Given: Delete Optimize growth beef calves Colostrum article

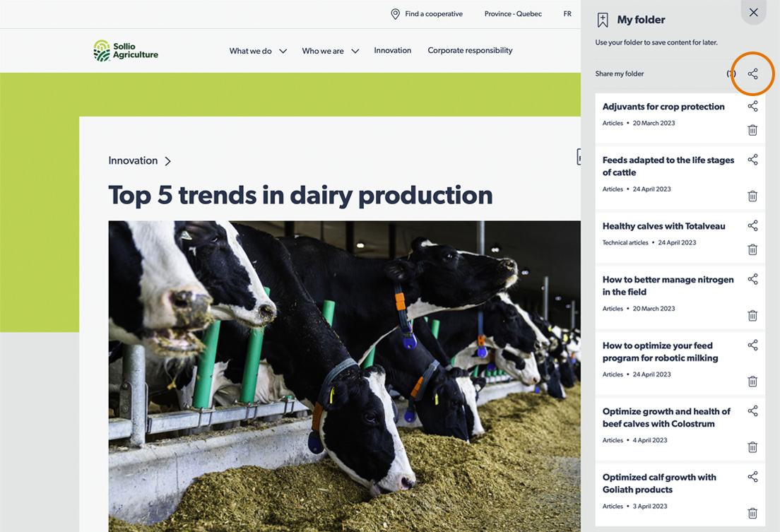Looking at the screenshot, I should [752, 447].
